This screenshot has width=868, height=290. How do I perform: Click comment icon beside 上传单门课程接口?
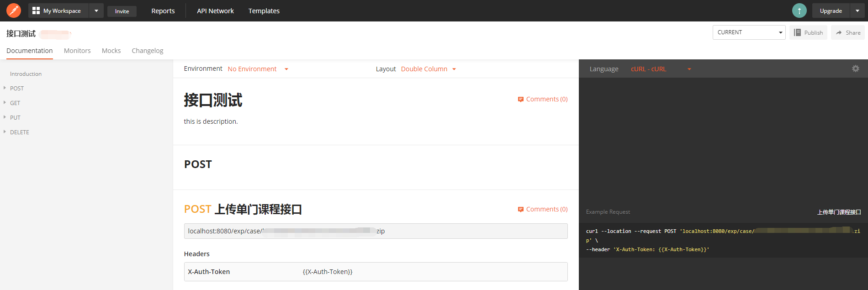520,209
